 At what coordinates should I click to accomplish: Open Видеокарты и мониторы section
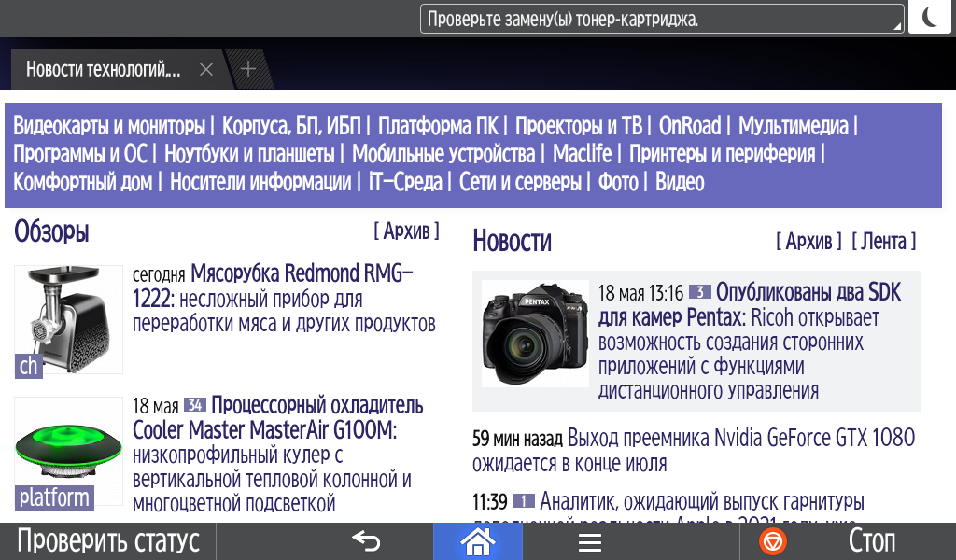109,126
